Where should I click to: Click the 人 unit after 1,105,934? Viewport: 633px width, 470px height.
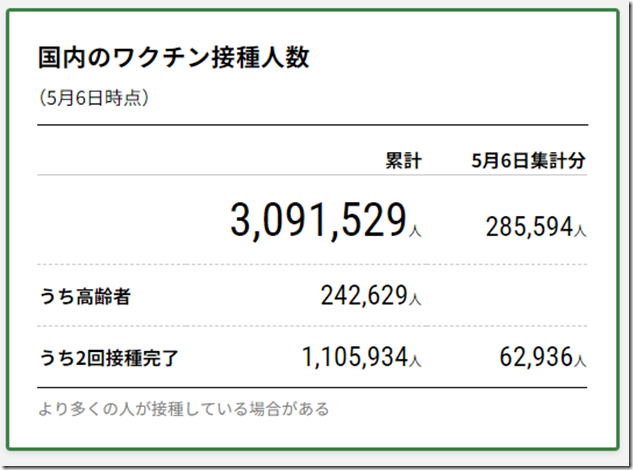(416, 361)
